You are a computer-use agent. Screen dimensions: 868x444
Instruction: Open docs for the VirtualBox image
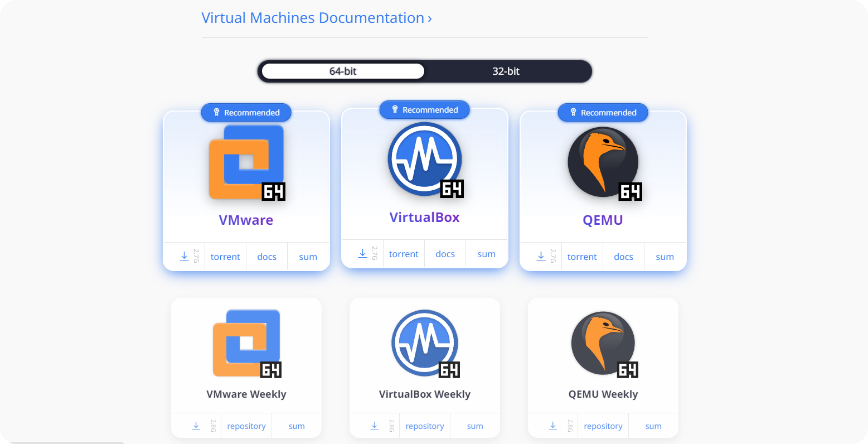point(445,254)
